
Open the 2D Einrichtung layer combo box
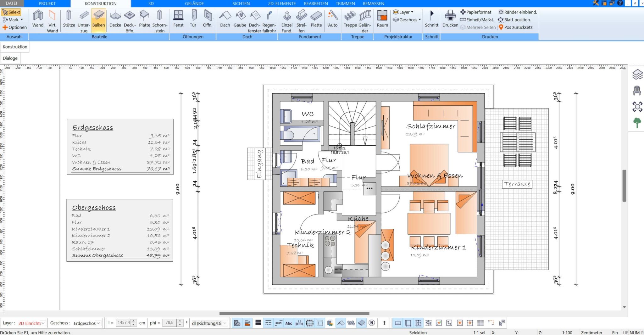pos(32,323)
